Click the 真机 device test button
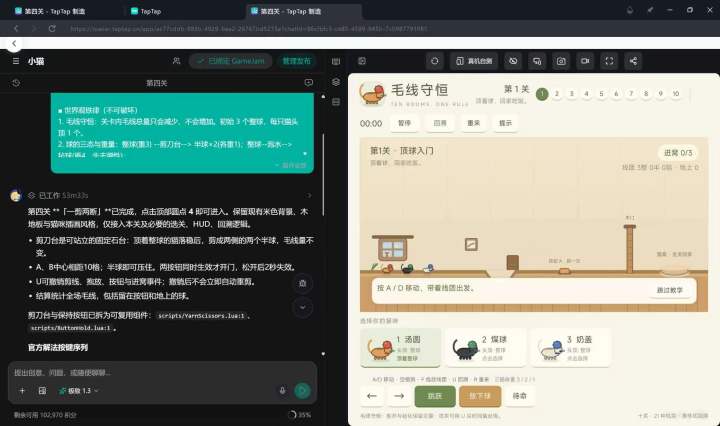The height and width of the screenshot is (426, 720). coord(474,61)
